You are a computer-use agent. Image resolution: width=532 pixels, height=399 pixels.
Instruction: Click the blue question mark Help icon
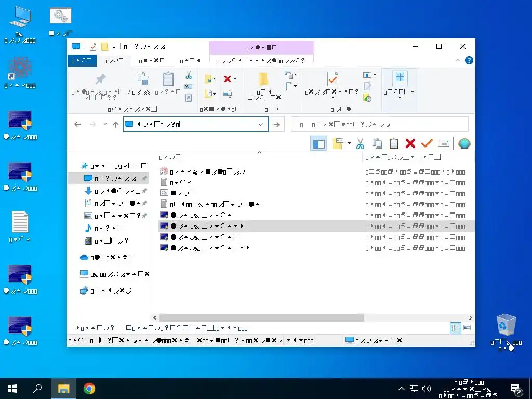tap(469, 60)
